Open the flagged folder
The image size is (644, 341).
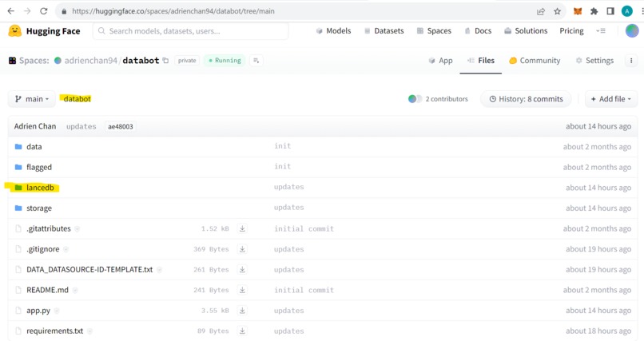coord(39,167)
